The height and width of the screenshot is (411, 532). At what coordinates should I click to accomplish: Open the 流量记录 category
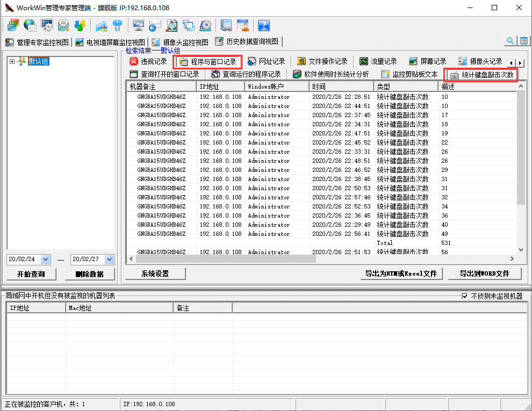tap(378, 61)
